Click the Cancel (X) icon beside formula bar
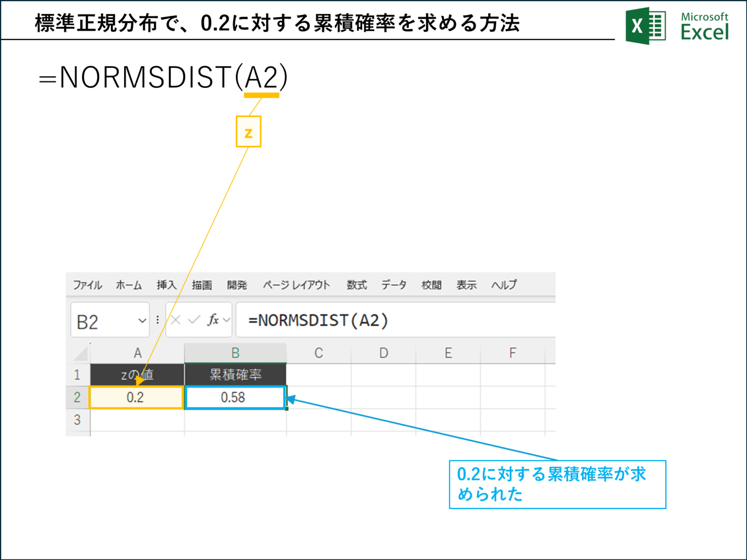The width and height of the screenshot is (747, 560). [175, 319]
